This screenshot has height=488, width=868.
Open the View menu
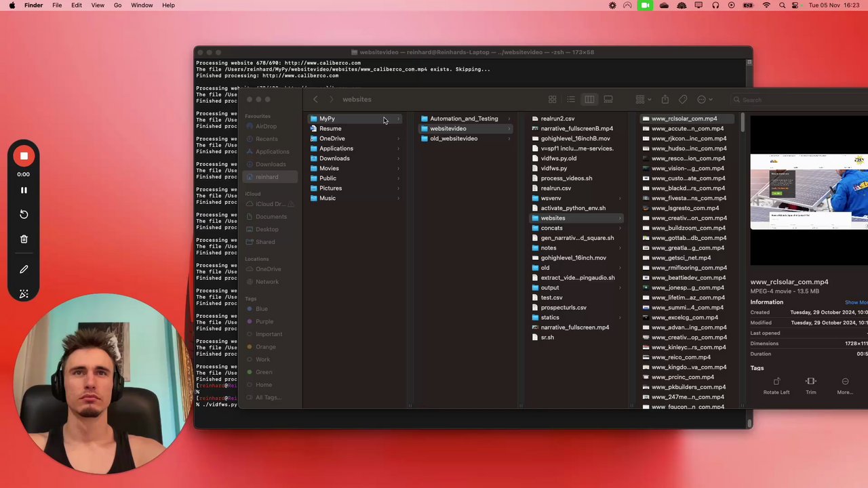point(98,5)
